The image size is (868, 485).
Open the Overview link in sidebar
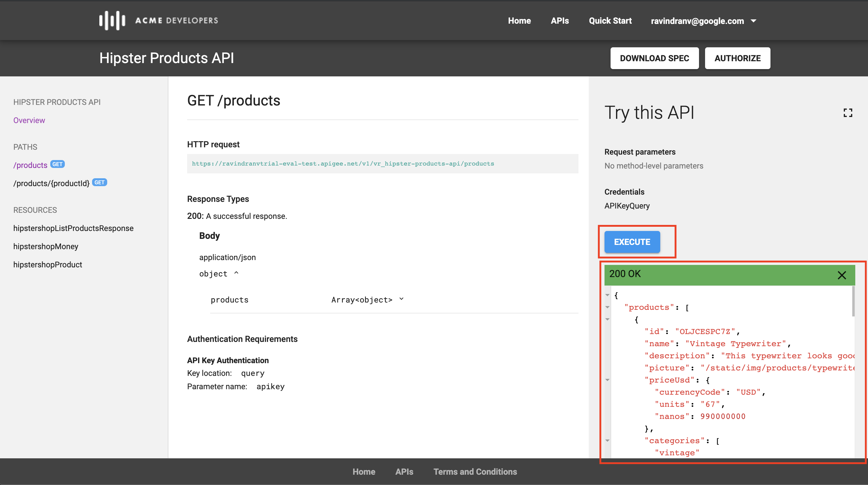click(29, 120)
